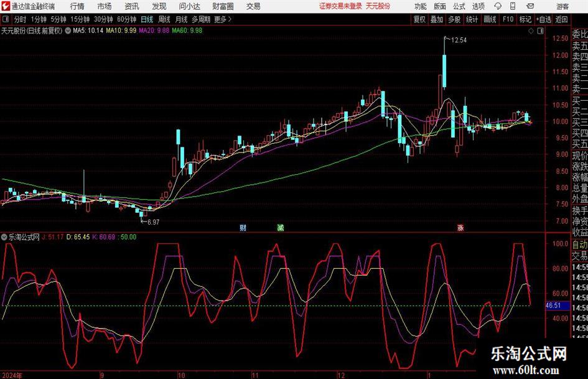
Task: Switch to 1分钟 period tab
Action: (38, 19)
